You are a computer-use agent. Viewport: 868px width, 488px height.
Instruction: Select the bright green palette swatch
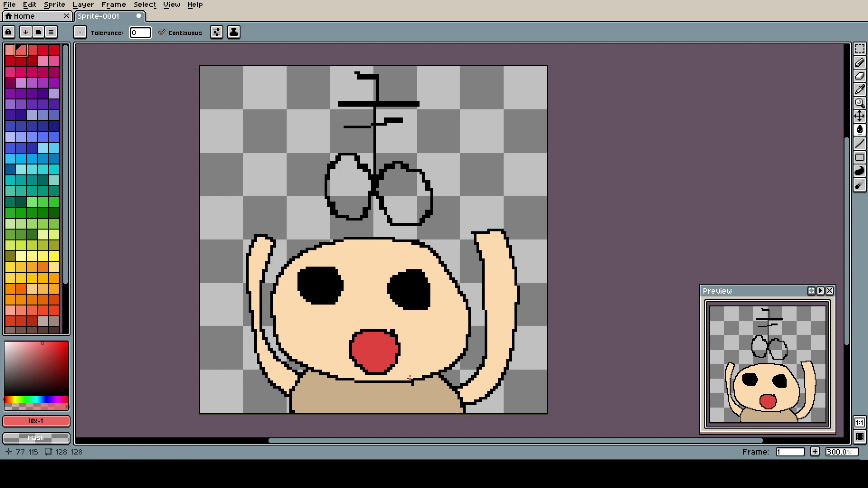tap(54, 202)
